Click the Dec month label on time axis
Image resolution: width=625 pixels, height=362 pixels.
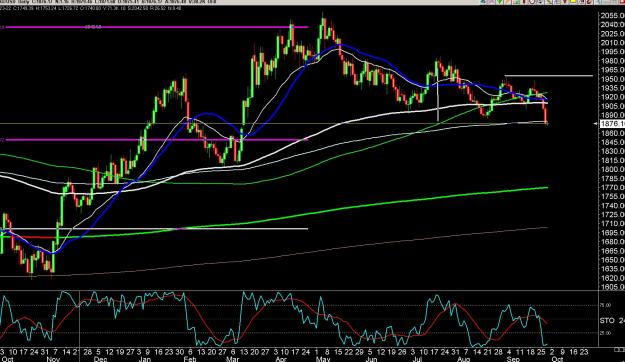(100, 359)
